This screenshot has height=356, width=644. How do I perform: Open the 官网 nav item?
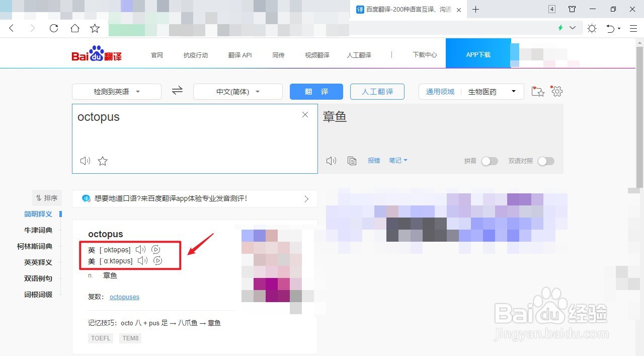coord(157,55)
